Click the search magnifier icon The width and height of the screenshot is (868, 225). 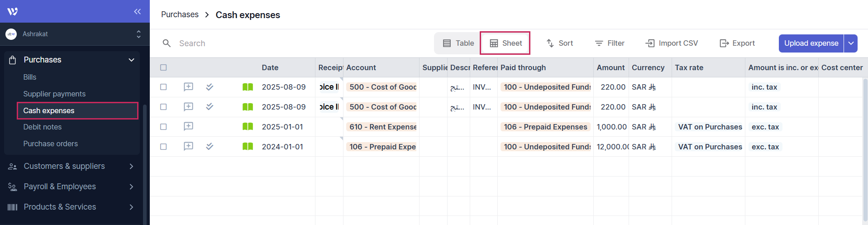point(167,43)
